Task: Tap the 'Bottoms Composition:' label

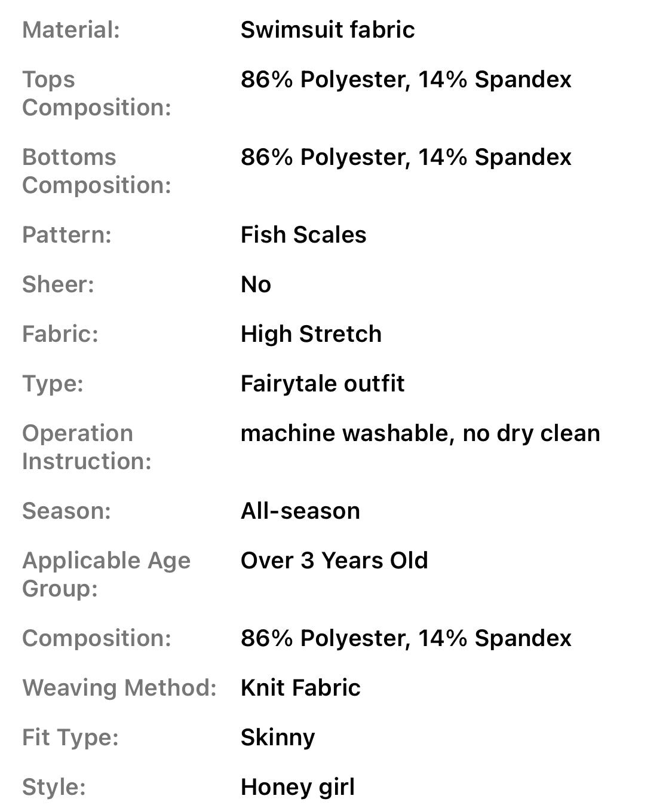Action: (x=96, y=171)
